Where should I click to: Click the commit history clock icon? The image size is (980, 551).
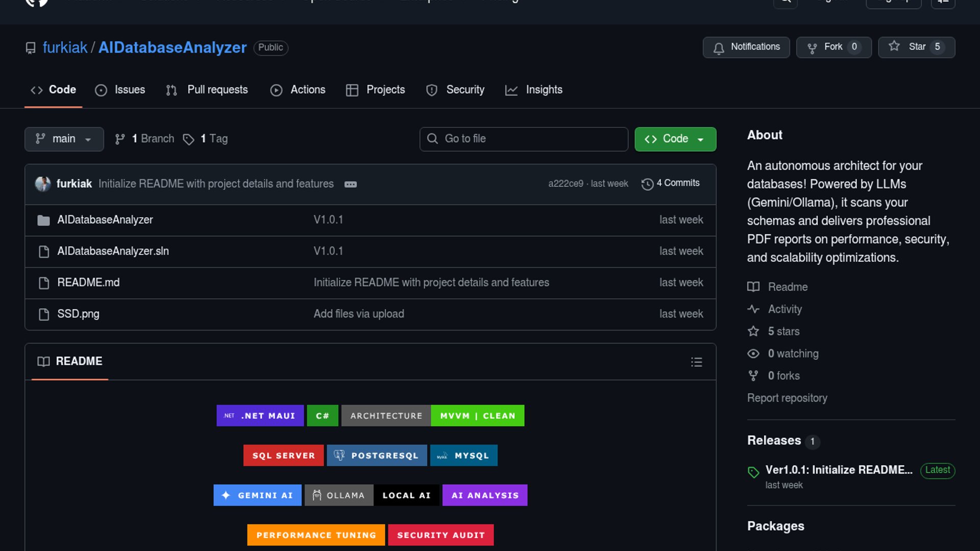[x=647, y=184]
